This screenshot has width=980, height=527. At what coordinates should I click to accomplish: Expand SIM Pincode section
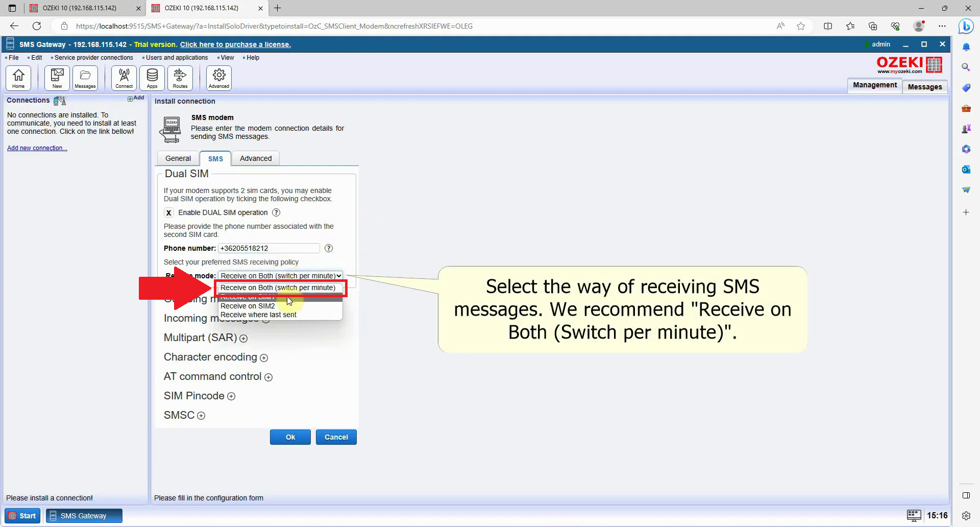coord(231,396)
